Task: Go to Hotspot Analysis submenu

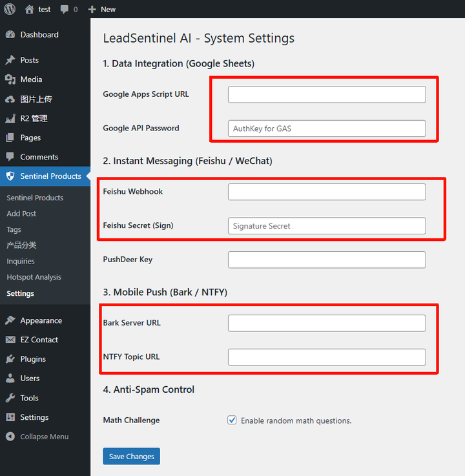Action: coord(34,277)
